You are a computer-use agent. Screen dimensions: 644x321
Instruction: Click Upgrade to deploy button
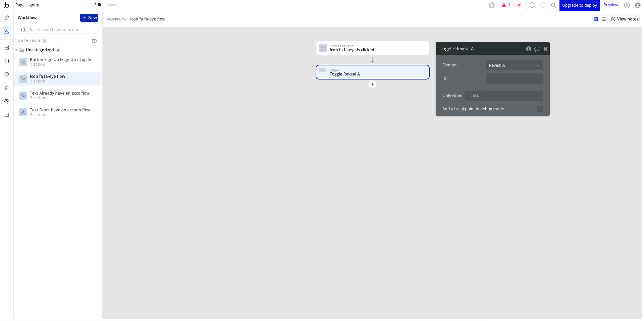579,5
